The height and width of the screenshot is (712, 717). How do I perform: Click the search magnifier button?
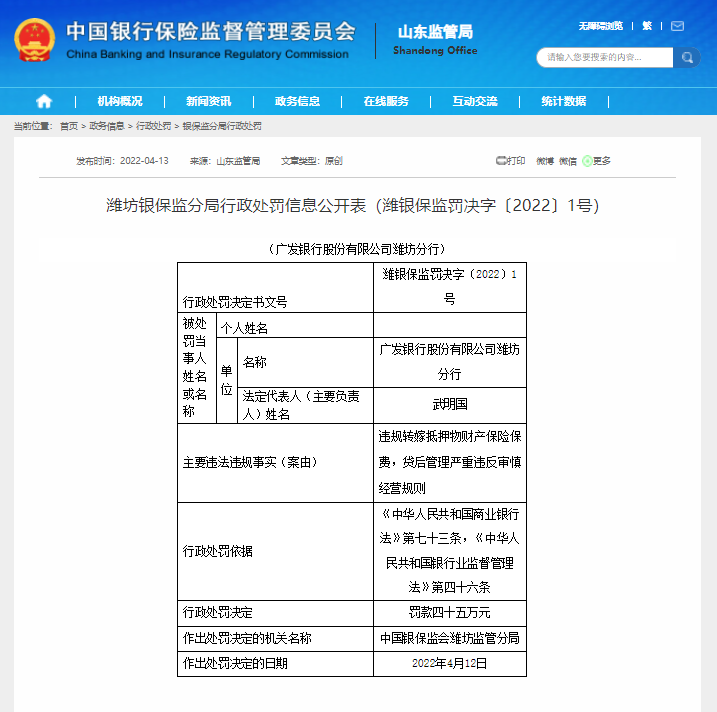[x=687, y=57]
